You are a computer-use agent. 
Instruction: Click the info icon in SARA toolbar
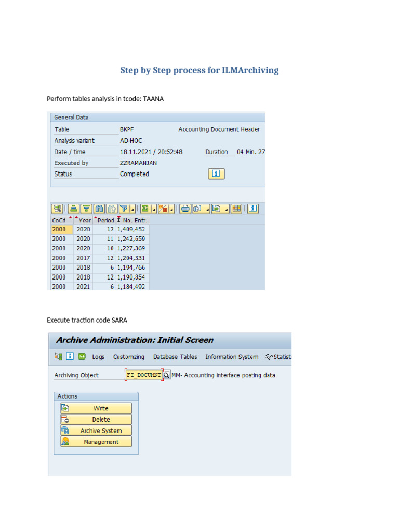pos(70,356)
